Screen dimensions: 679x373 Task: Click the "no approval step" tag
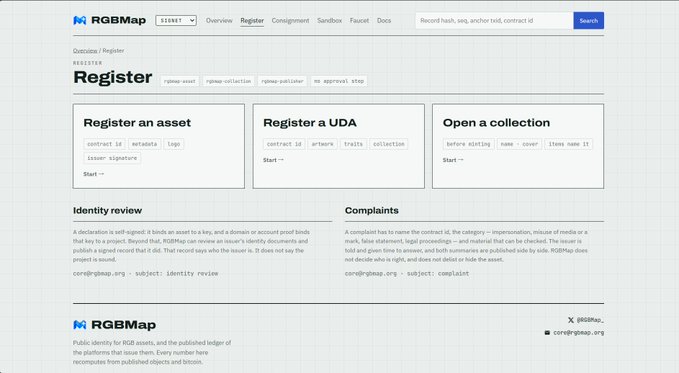coord(339,81)
